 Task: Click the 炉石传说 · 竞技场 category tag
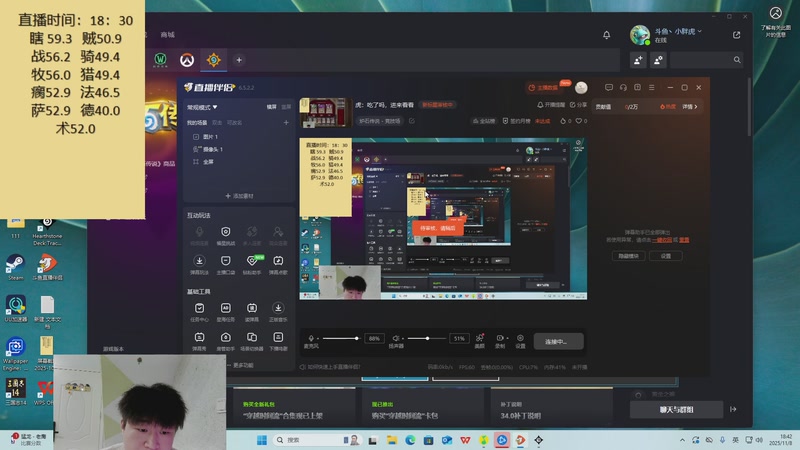(x=380, y=121)
